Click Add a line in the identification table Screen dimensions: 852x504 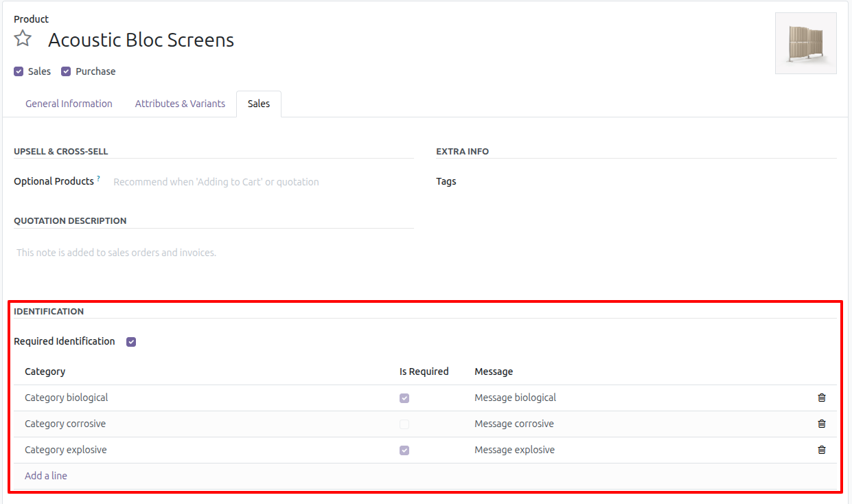[x=45, y=475]
